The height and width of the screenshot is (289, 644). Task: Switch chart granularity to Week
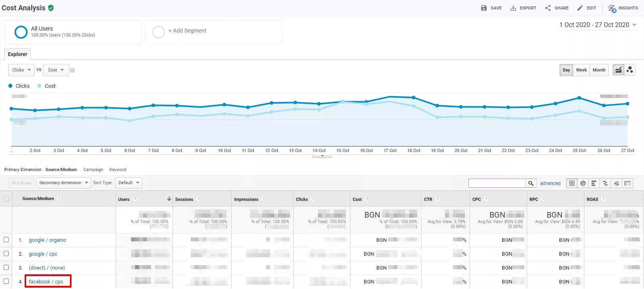click(581, 70)
